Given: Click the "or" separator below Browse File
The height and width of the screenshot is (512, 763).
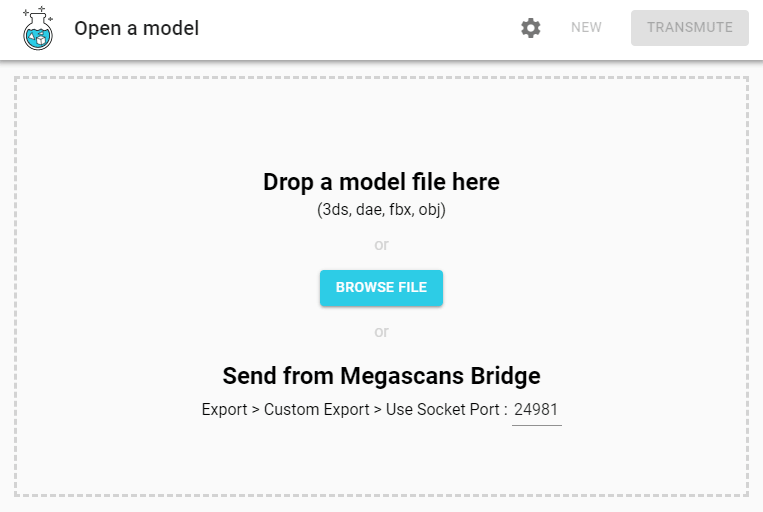Looking at the screenshot, I should (x=381, y=332).
